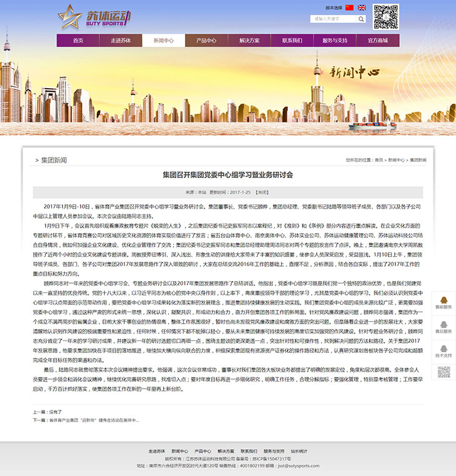This screenshot has width=456, height=476.
Task: Click the magnifier search icon
Action: [x=361, y=19]
